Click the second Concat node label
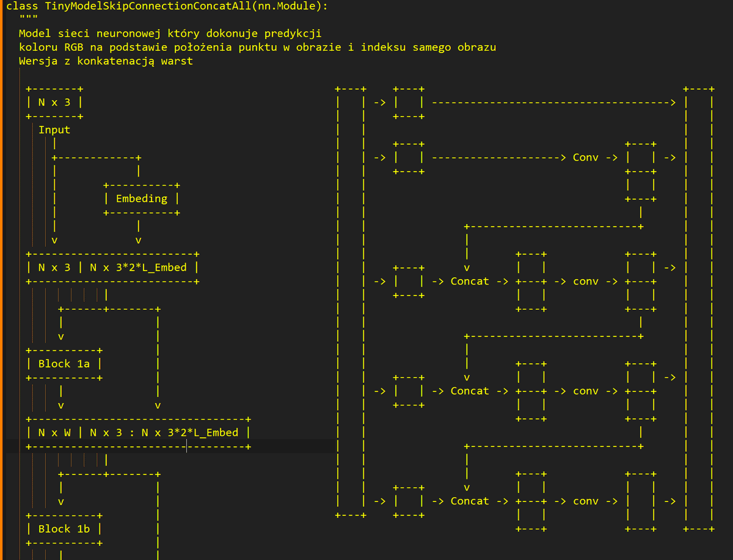This screenshot has height=560, width=733. point(469,391)
